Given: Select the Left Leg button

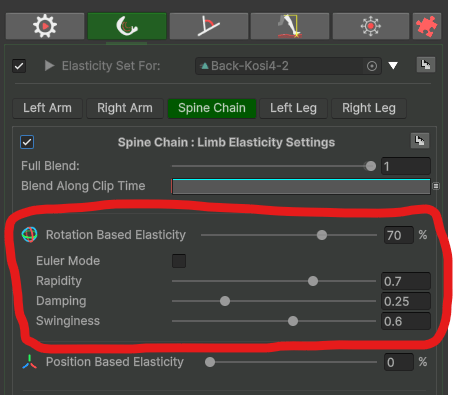Looking at the screenshot, I should [293, 108].
